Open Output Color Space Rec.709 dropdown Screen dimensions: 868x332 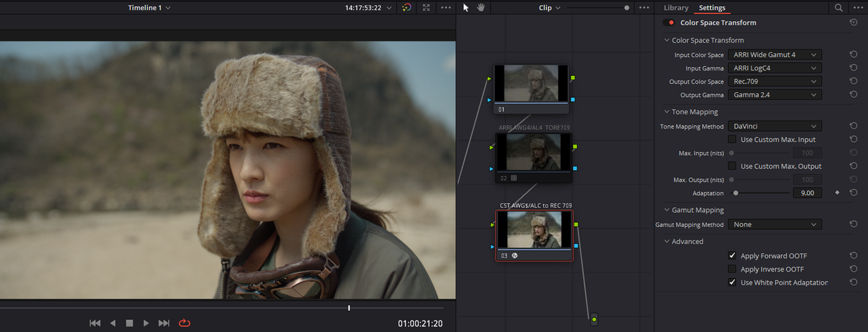(774, 82)
